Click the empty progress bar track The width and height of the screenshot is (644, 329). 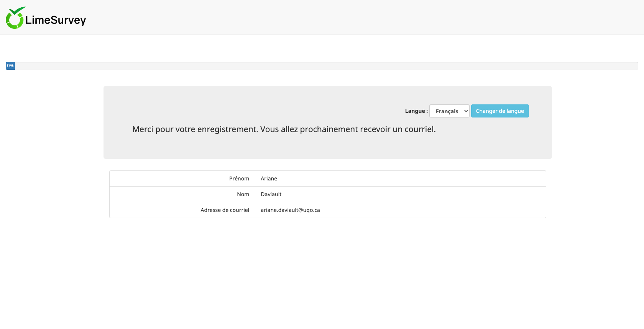326,66
